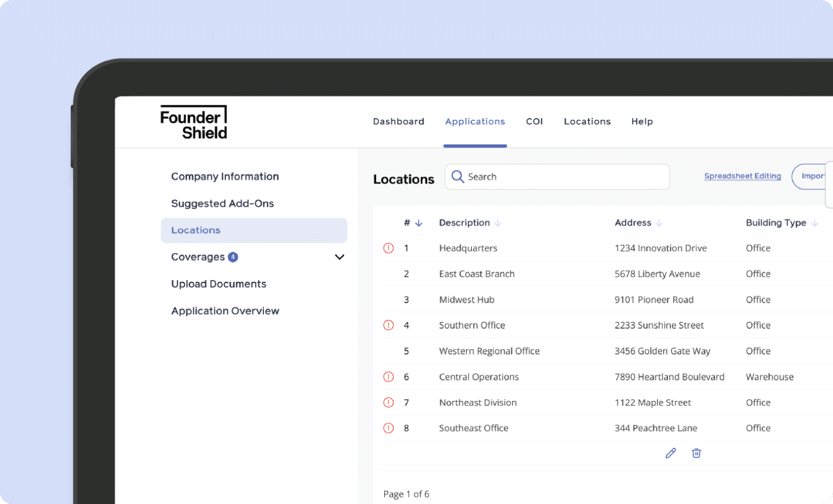Click the alert icon for Southern Office
The height and width of the screenshot is (504, 833).
[x=388, y=325]
